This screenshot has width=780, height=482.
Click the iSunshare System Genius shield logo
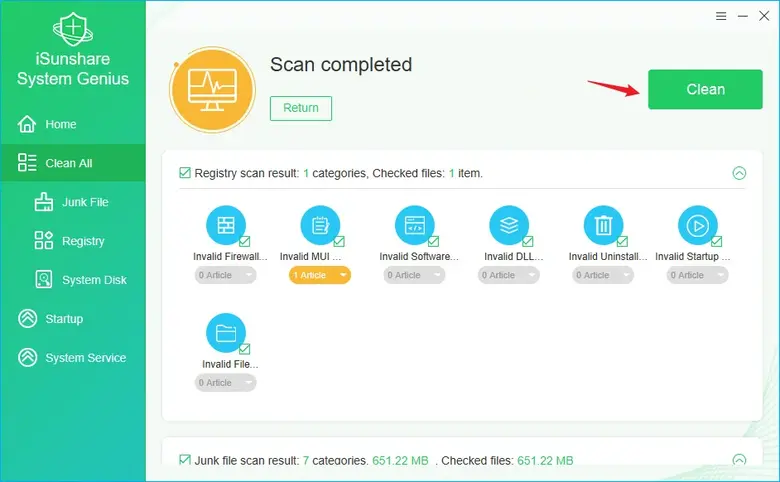click(73, 29)
